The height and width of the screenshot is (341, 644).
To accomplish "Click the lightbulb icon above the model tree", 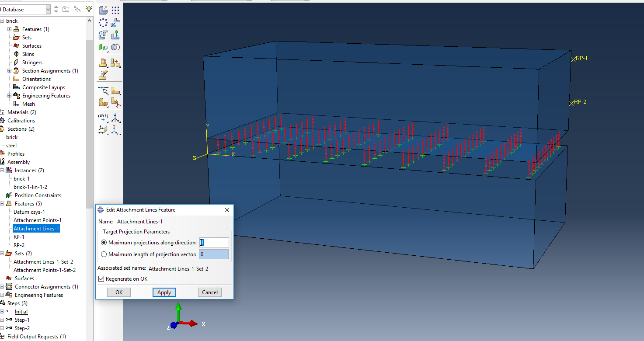I will [x=89, y=9].
